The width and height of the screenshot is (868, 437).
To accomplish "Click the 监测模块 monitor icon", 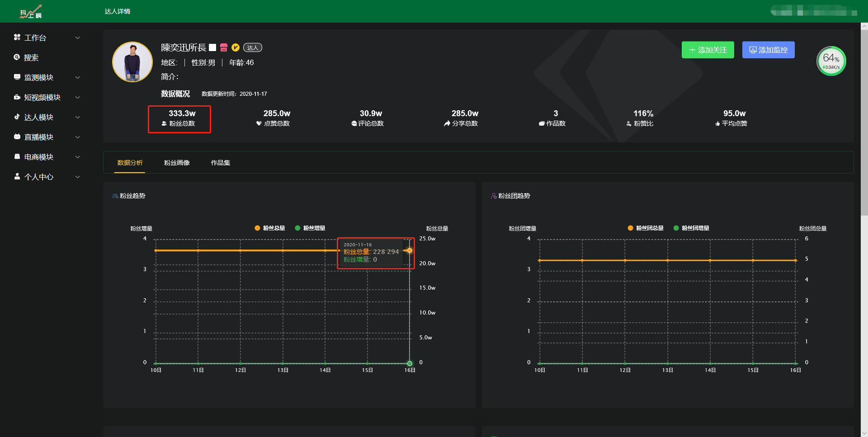I will coord(17,77).
